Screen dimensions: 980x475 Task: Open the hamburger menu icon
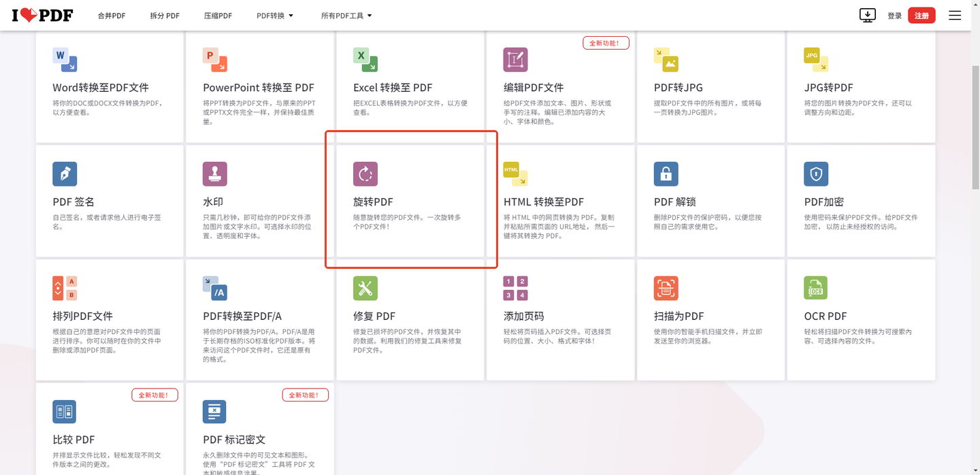click(955, 15)
